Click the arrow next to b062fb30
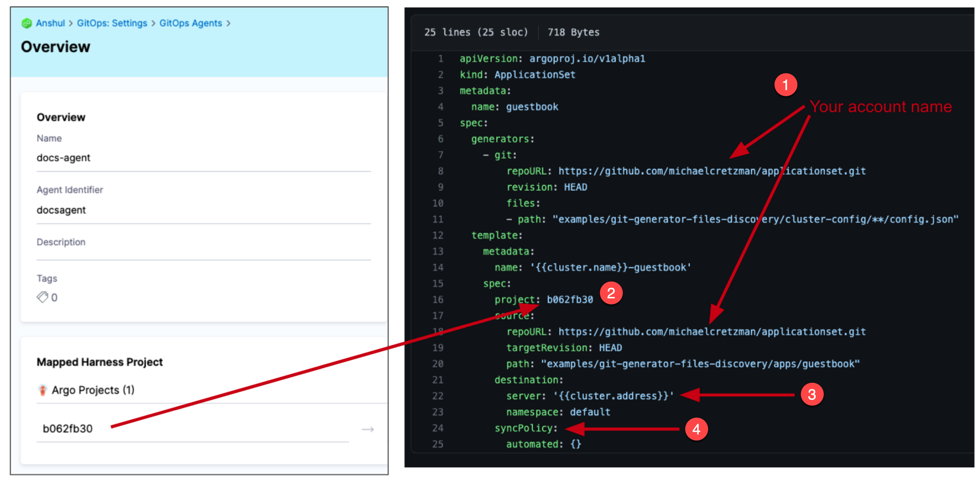This screenshot has width=980, height=484. point(367,429)
